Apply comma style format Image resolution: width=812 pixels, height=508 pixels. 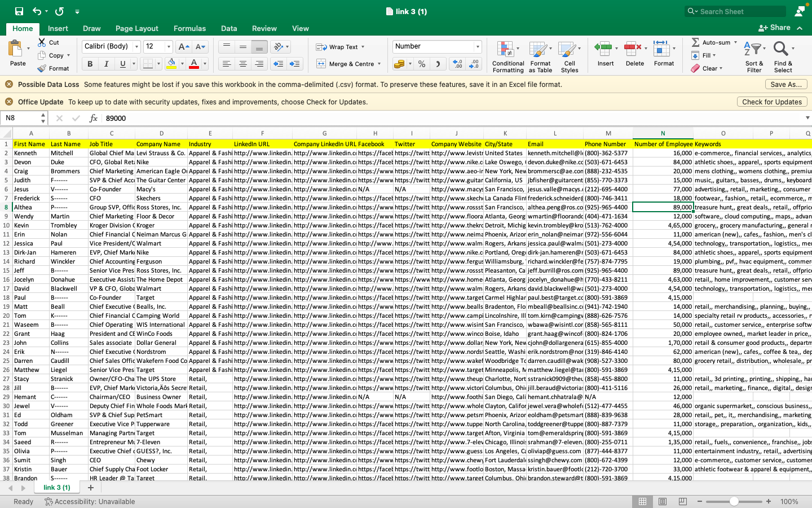438,64
